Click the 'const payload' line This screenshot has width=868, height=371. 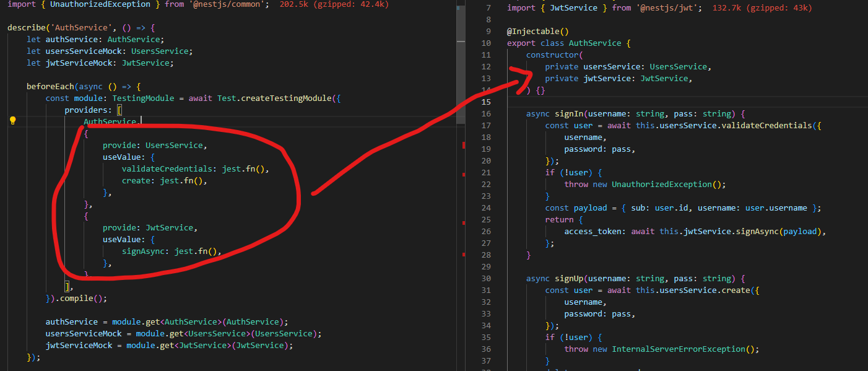pos(684,208)
